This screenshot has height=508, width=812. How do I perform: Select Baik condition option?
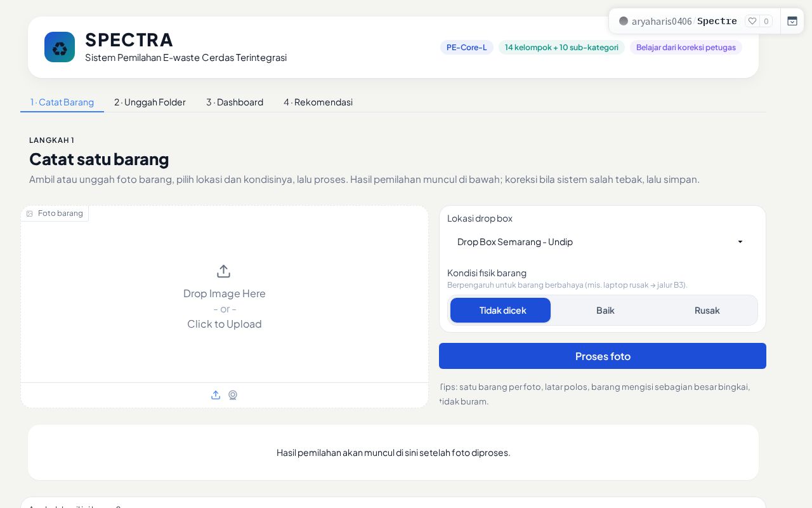click(x=605, y=311)
